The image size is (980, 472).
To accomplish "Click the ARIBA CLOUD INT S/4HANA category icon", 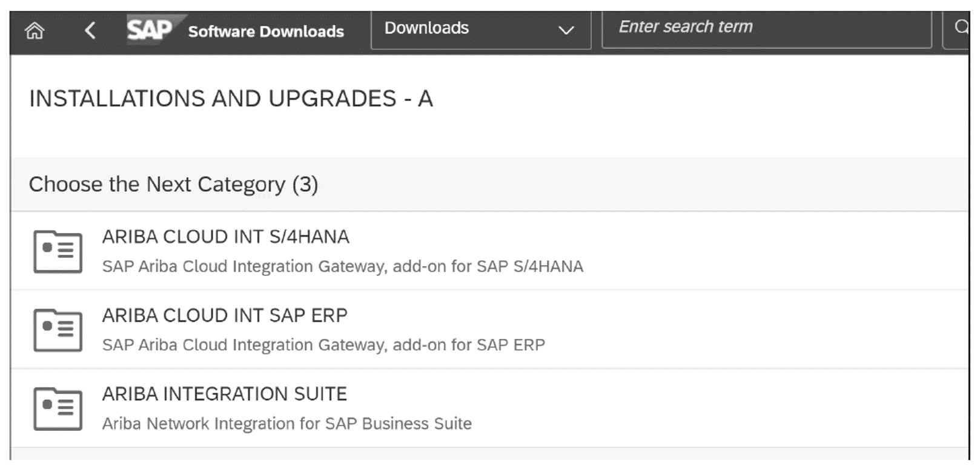I will click(x=58, y=251).
